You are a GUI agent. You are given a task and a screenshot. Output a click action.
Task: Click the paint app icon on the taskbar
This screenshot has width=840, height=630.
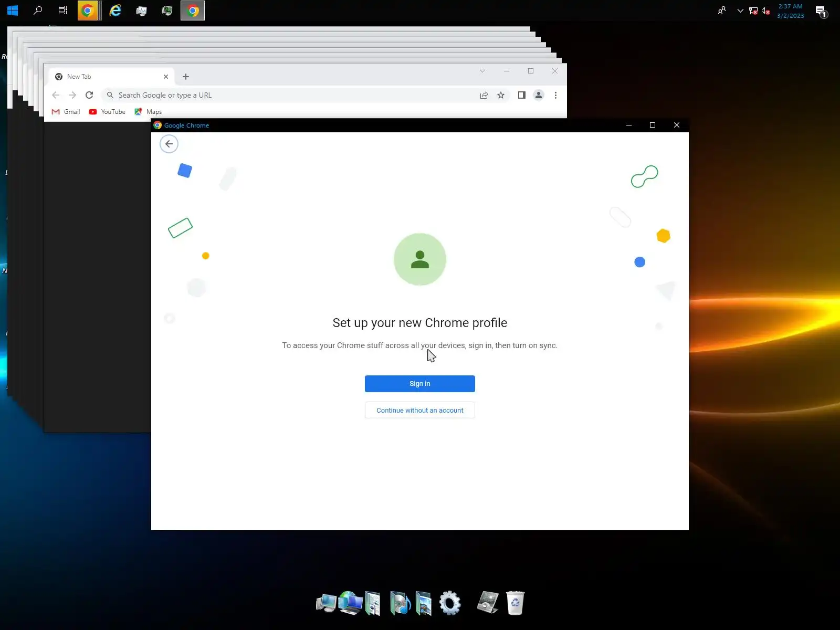click(141, 10)
